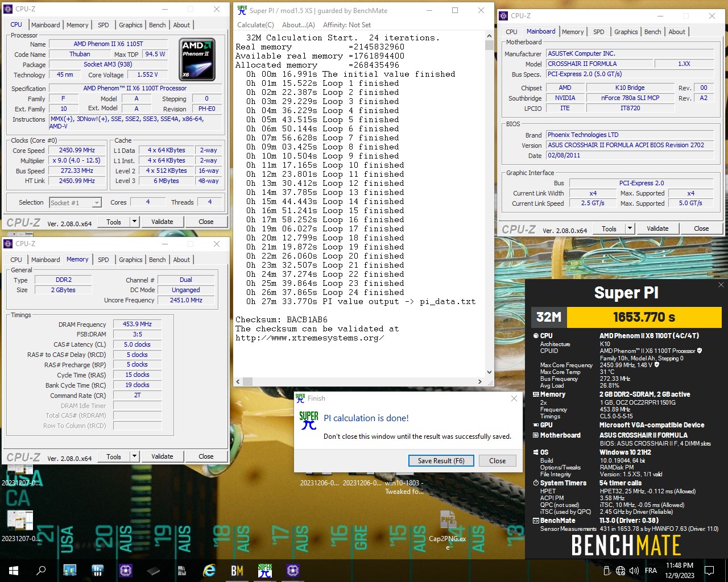Click Tools button in CPU-Z Memory window
Viewport: 728px width, 582px height.
(x=114, y=456)
